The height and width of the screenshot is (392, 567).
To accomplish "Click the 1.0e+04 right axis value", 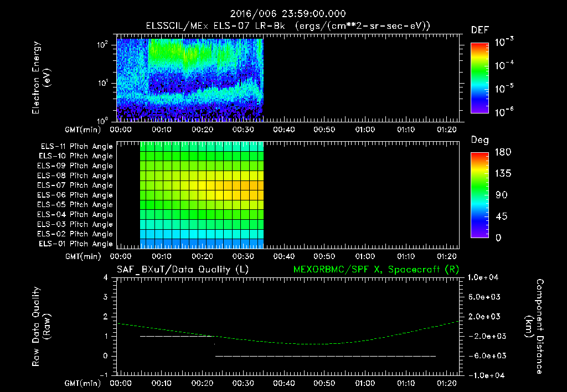I will (x=483, y=277).
